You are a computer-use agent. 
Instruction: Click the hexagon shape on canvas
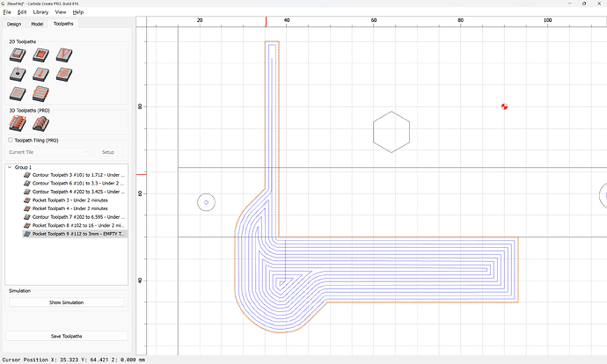coord(391,132)
